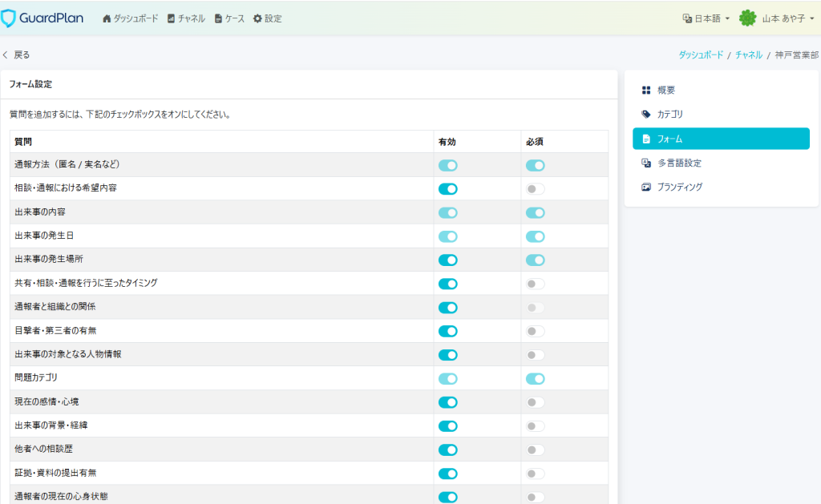Open the 日本語 language dropdown
821x504 pixels.
[706, 18]
